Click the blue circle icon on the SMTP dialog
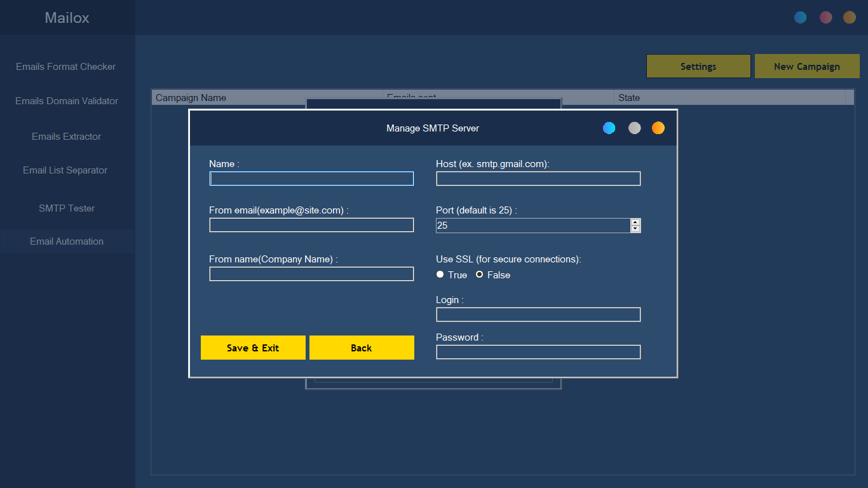 coord(609,128)
